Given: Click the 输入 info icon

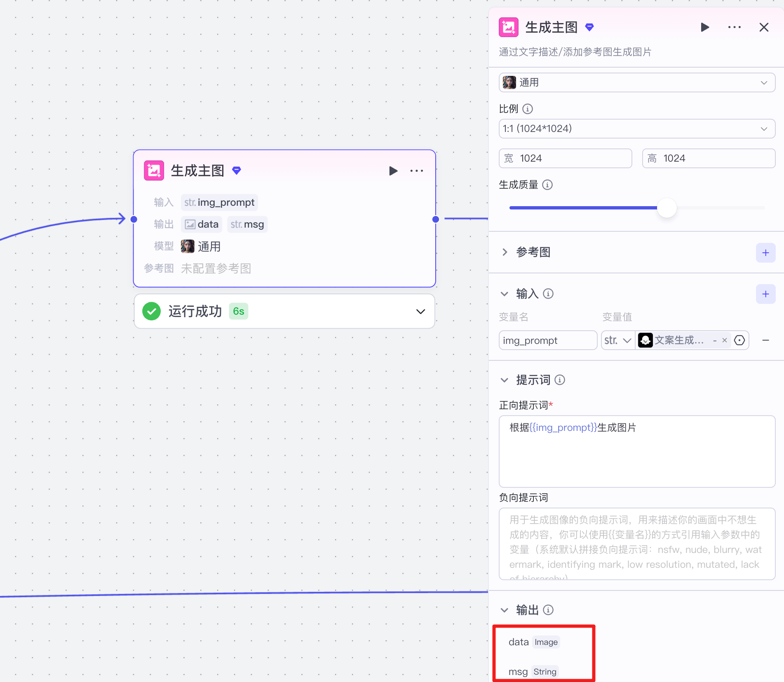Looking at the screenshot, I should (x=548, y=294).
